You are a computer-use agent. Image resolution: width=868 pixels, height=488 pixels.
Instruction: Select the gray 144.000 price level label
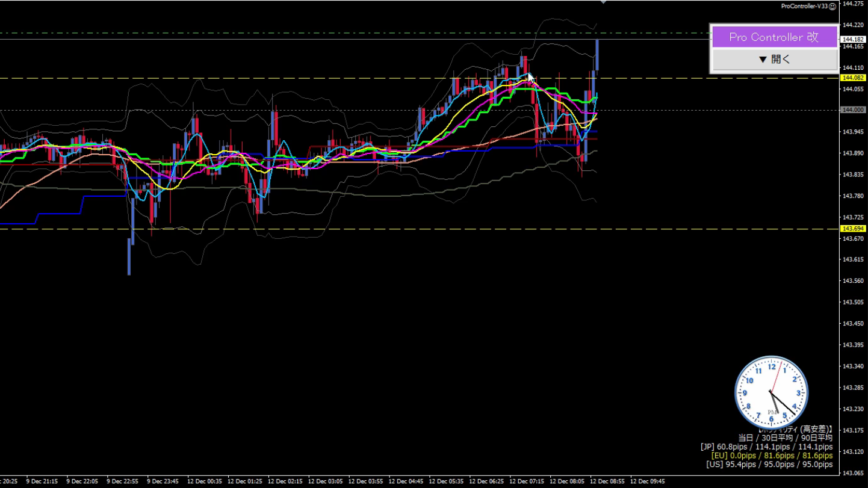click(x=853, y=110)
